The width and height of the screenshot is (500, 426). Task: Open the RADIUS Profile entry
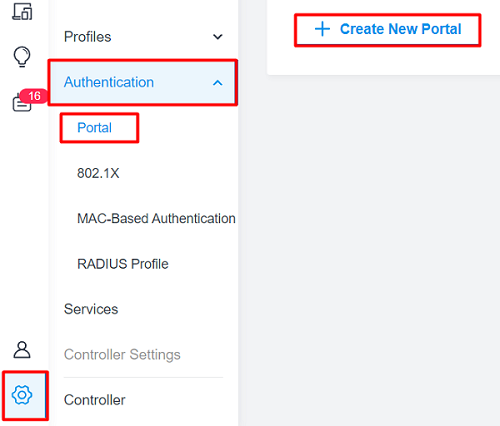click(x=123, y=264)
